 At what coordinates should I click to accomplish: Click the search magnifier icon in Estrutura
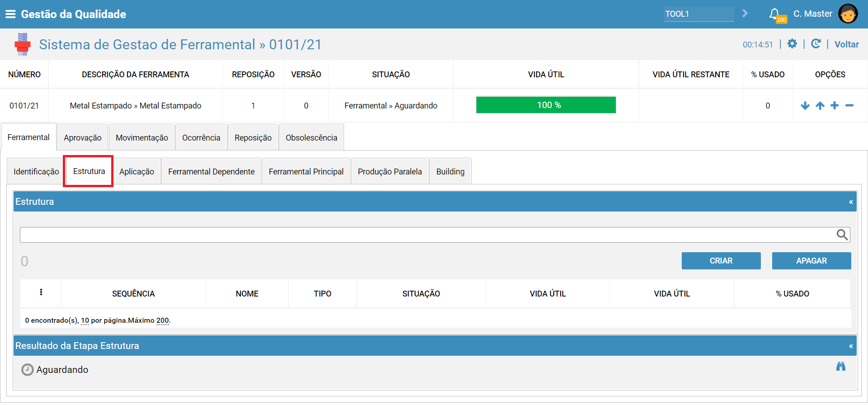(x=842, y=235)
